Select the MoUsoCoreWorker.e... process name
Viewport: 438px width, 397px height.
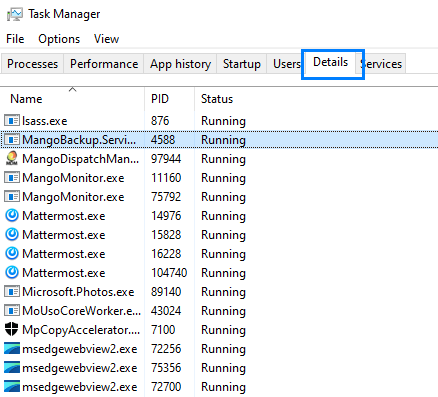click(x=81, y=311)
